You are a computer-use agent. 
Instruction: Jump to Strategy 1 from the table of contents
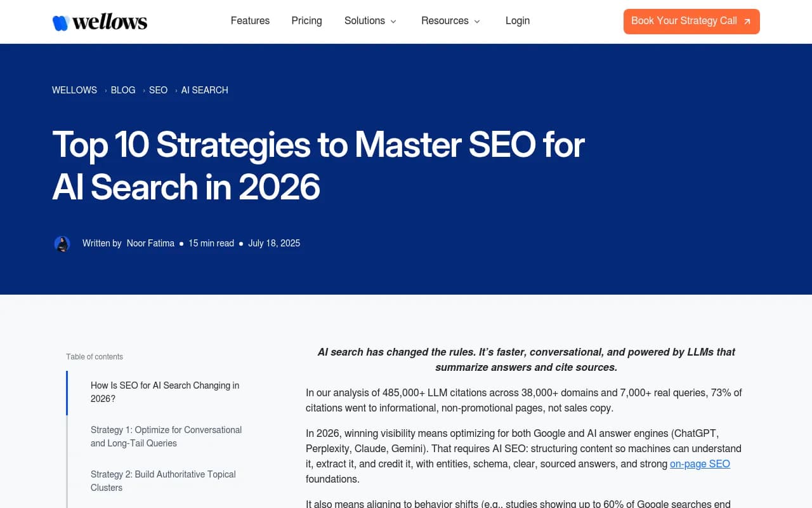(x=166, y=436)
